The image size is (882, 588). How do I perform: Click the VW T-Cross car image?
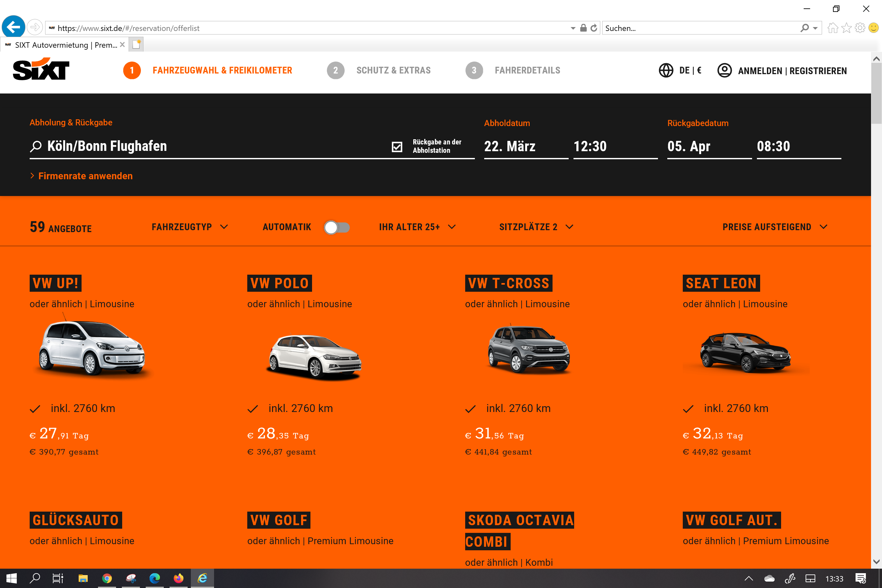pyautogui.click(x=529, y=349)
